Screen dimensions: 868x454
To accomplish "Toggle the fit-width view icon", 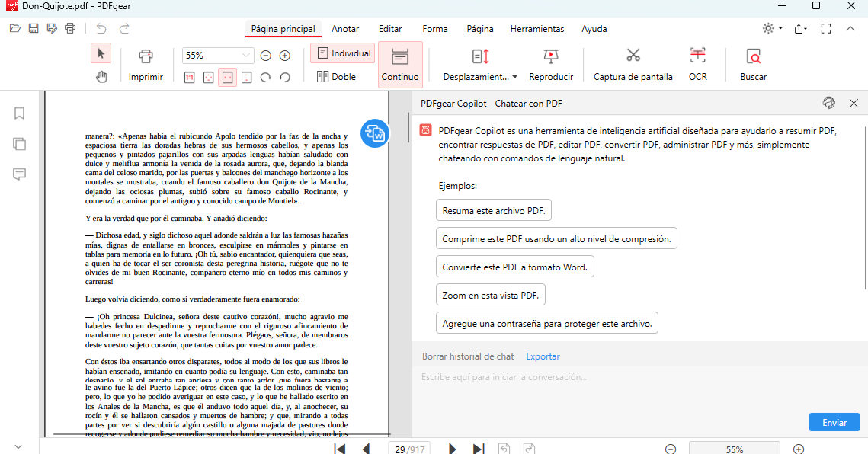I will point(228,78).
